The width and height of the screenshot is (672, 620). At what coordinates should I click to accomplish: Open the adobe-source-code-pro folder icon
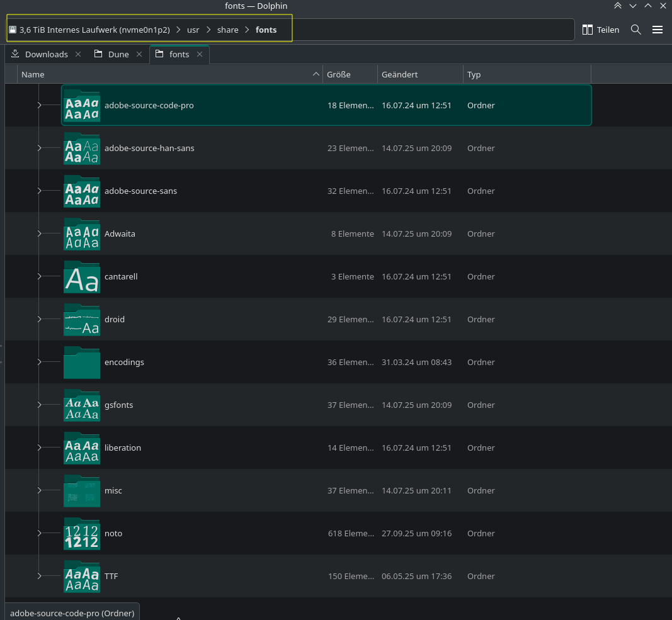[x=82, y=105]
